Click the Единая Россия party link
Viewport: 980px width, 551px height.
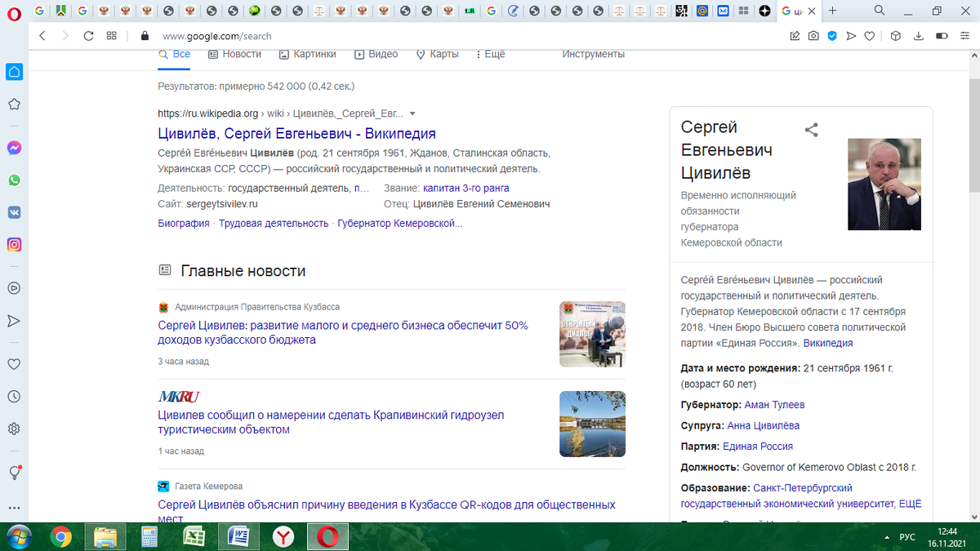tap(758, 447)
